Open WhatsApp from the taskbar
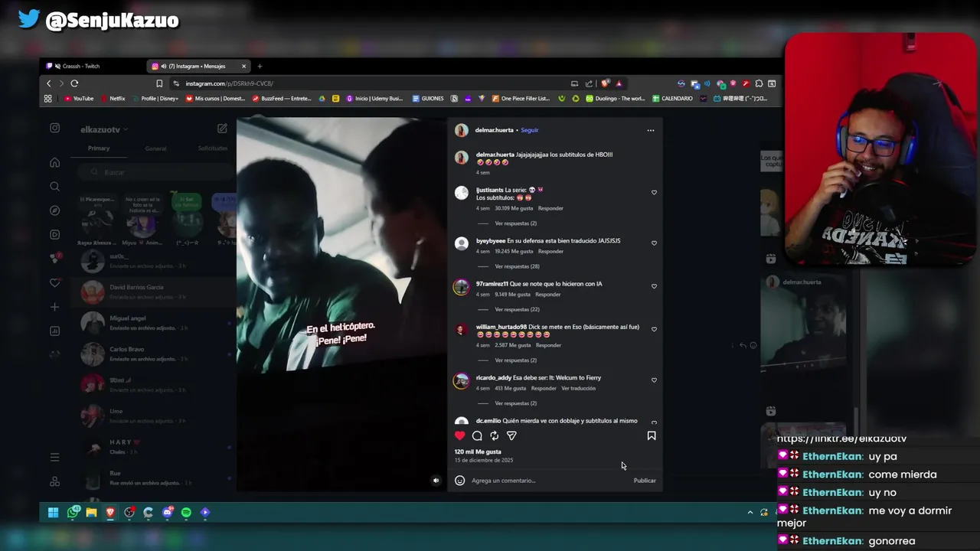The height and width of the screenshot is (551, 980). pyautogui.click(x=73, y=513)
